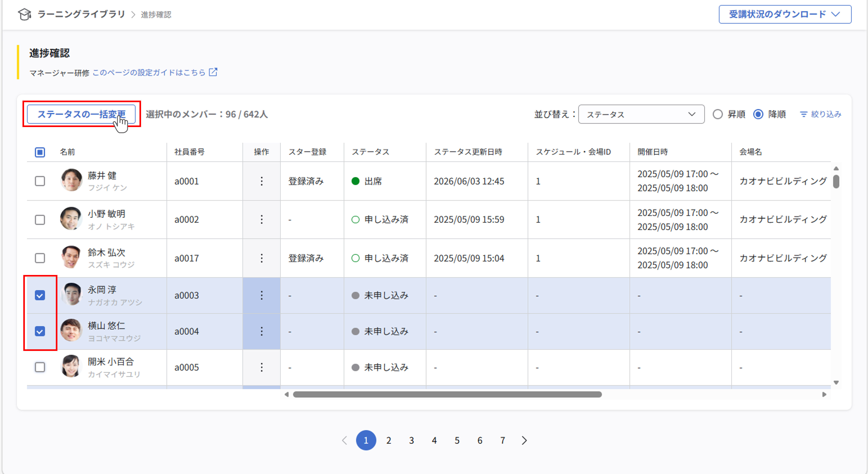Click the 絞り込み filter link
Screen dimensions: 868x474
pos(821,115)
